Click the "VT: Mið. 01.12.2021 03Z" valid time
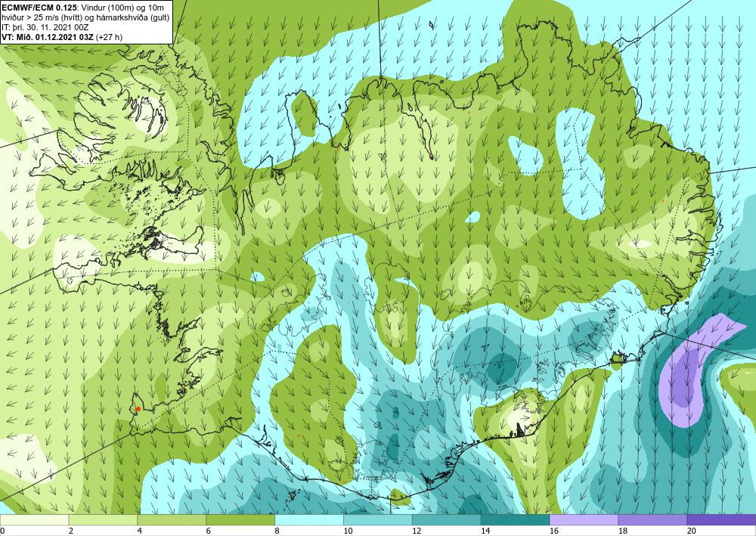The height and width of the screenshot is (536, 756). click(48, 38)
